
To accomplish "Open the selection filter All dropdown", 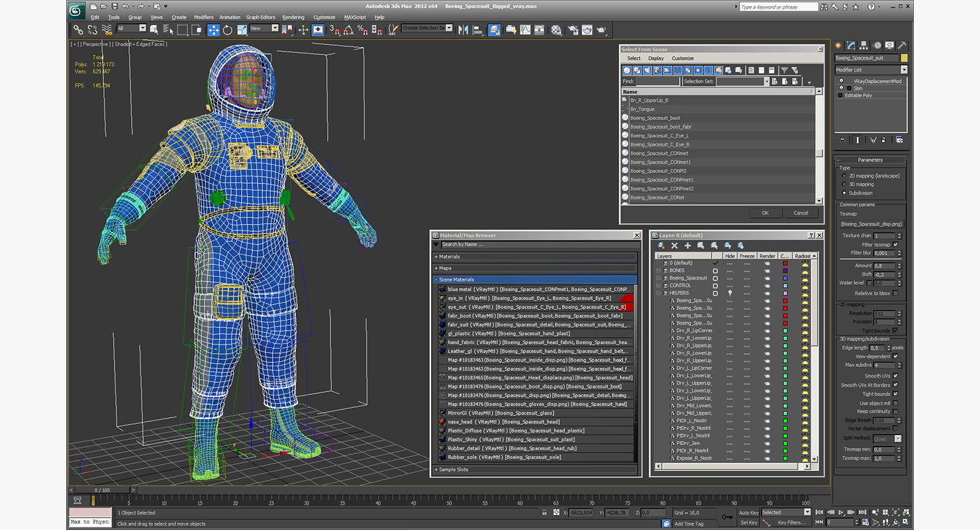I will click(x=131, y=28).
